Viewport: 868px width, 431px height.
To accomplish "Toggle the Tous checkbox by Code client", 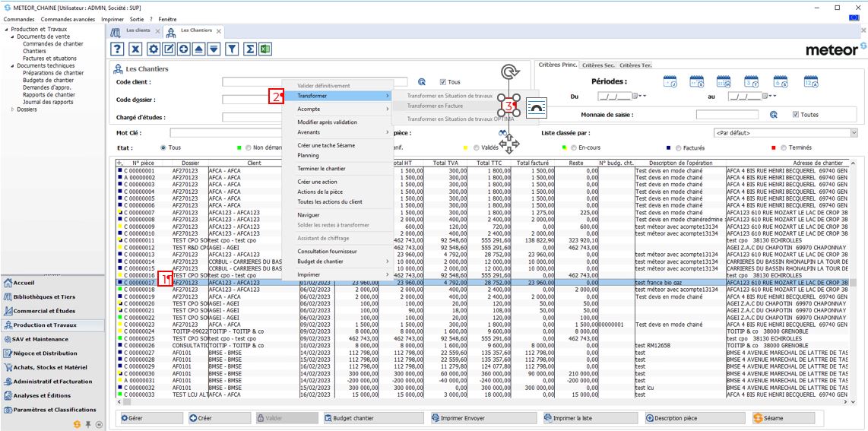I will point(443,82).
